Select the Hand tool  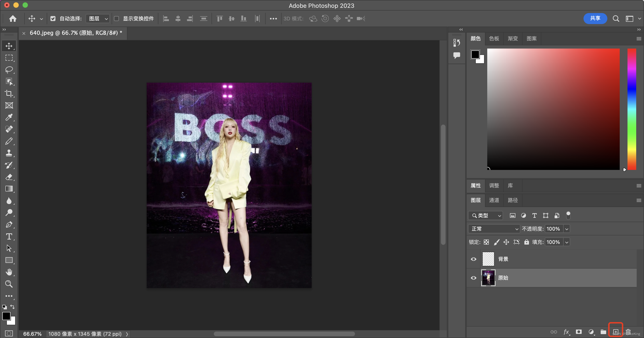[x=9, y=272]
